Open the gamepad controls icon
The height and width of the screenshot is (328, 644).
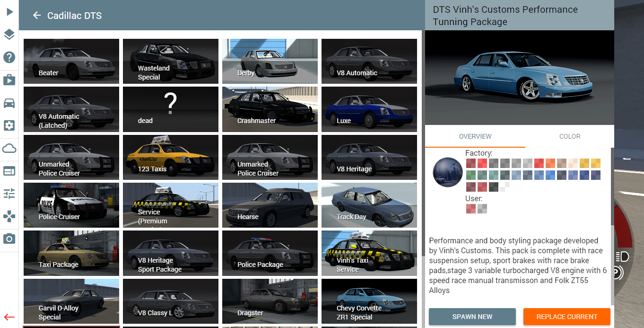[x=9, y=216]
